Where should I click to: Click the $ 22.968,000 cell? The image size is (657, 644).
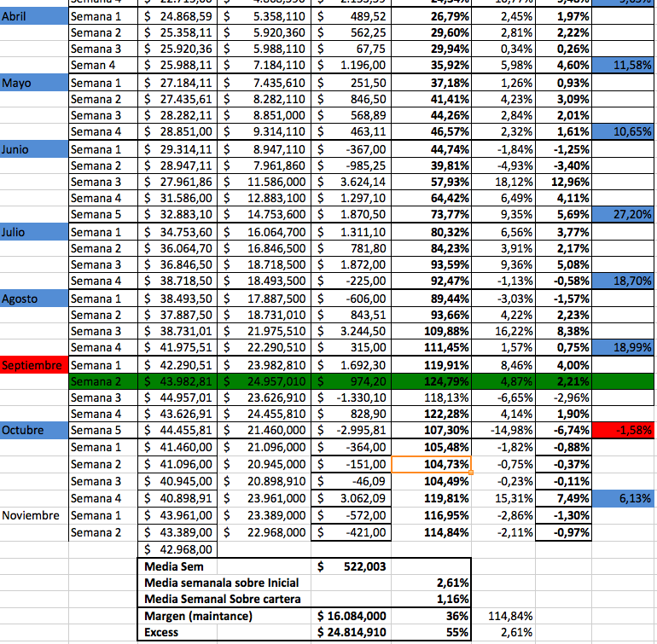point(264,532)
